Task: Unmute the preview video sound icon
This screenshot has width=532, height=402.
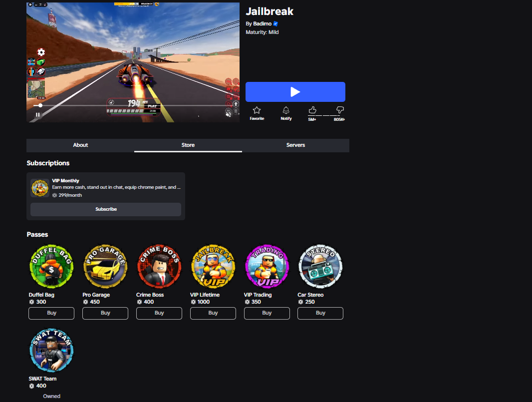Action: coord(229,114)
